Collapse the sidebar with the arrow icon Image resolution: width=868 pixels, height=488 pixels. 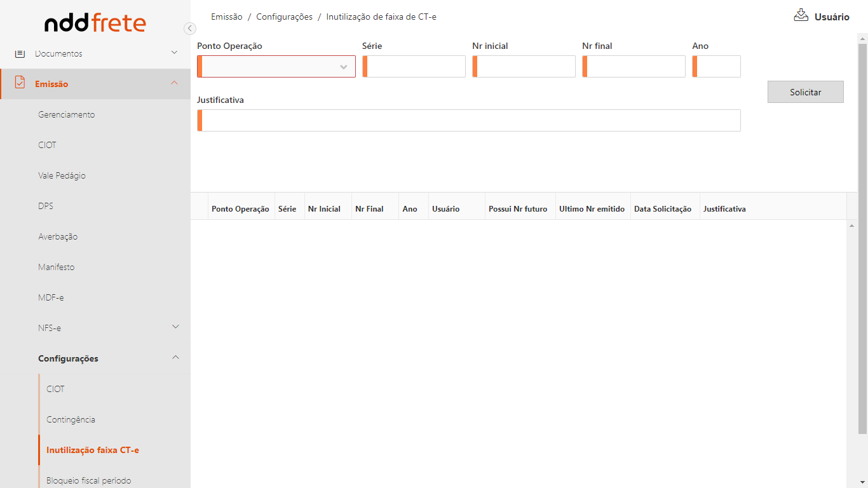189,29
